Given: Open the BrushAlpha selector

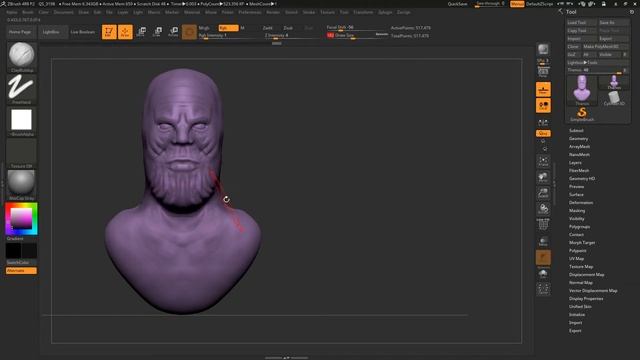Looking at the screenshot, I should coord(22,122).
